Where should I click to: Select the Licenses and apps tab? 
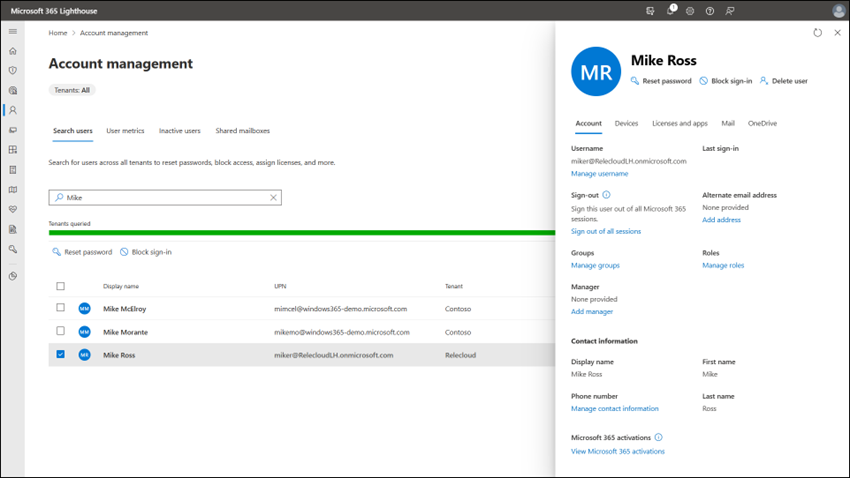pyautogui.click(x=680, y=123)
